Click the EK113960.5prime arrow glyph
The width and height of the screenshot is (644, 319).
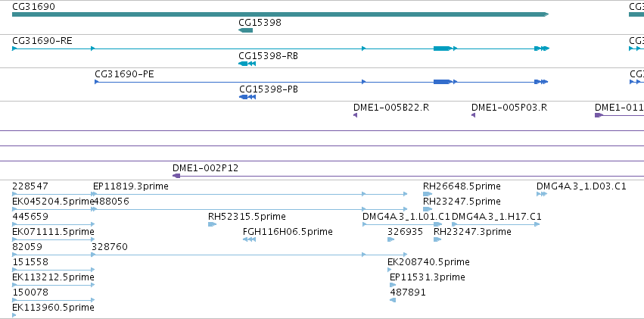pos(14,316)
